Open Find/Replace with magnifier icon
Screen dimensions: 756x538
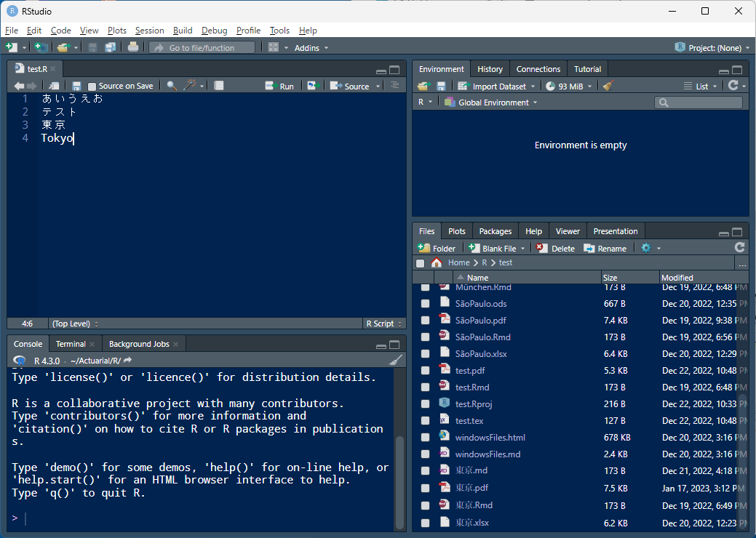click(x=170, y=85)
